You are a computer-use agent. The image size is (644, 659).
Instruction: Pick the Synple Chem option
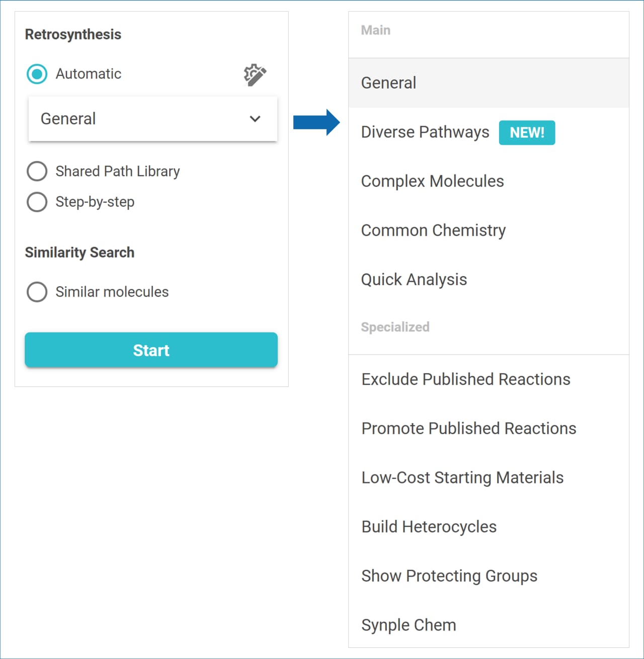point(409,625)
